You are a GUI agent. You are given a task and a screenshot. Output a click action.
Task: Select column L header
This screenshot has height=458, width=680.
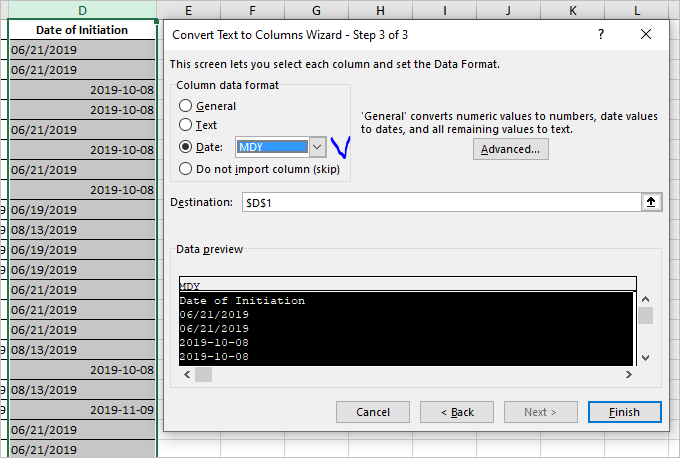[x=637, y=10]
